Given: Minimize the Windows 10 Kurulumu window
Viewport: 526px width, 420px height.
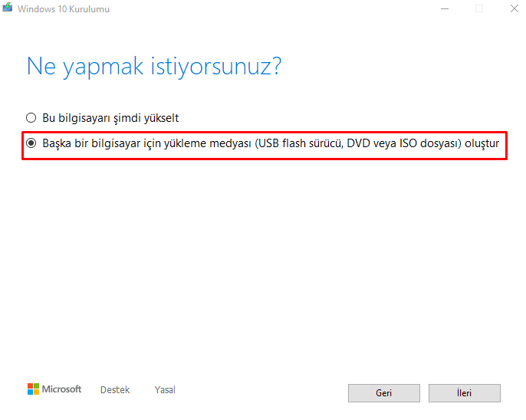Looking at the screenshot, I should tap(445, 8).
